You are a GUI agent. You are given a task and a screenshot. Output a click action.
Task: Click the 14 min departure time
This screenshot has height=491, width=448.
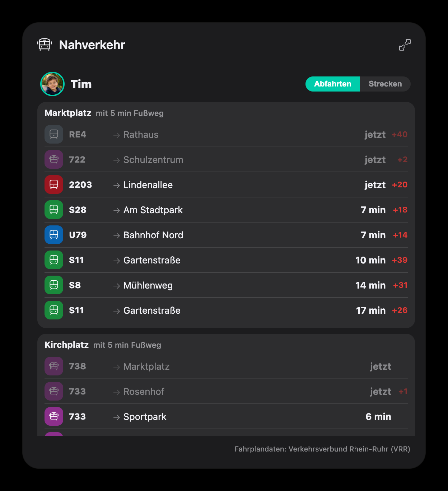pos(370,285)
